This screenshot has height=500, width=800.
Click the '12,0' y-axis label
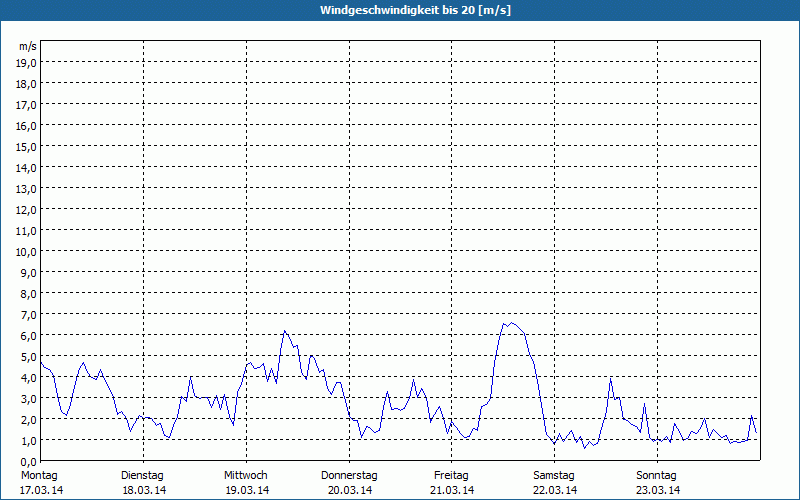point(26,210)
